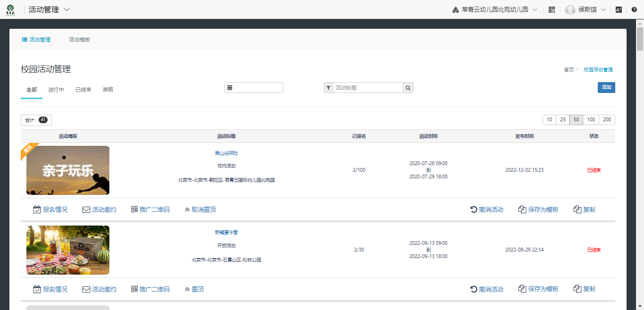Click the 已报名 column header

pos(359,136)
